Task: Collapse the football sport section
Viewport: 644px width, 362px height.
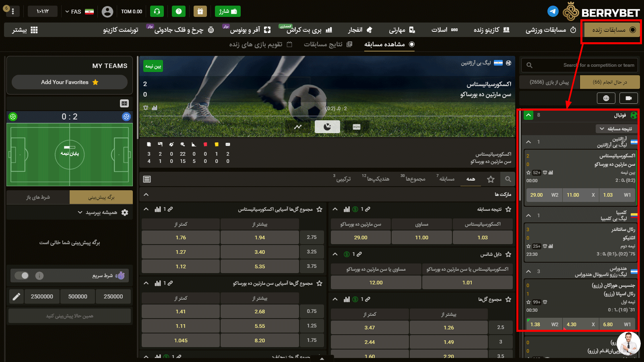Action: pos(528,115)
